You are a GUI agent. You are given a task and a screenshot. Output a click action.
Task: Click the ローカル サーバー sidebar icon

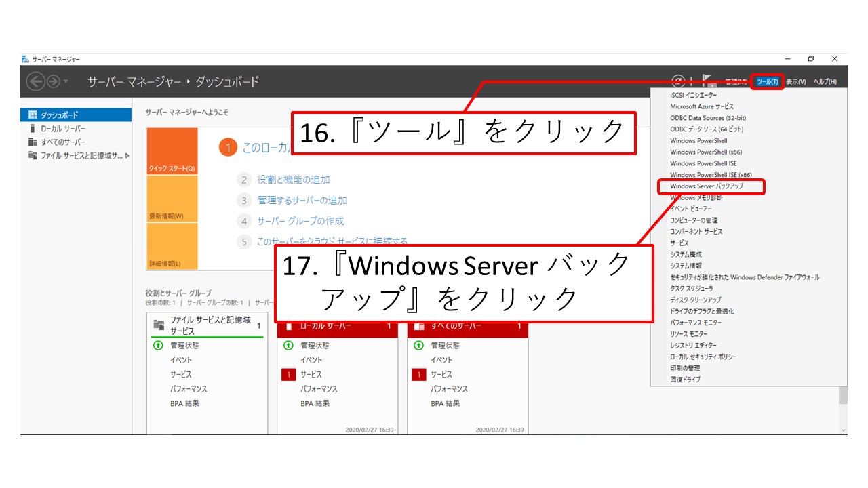coord(33,129)
